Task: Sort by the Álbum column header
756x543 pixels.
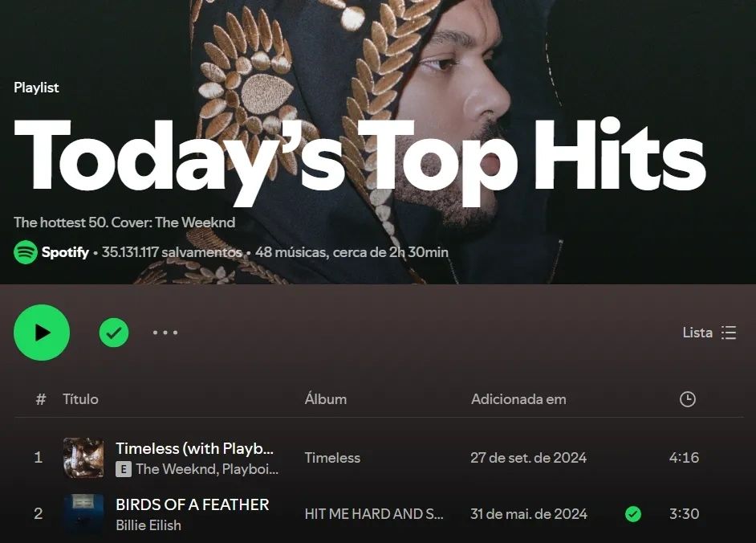Action: coord(326,399)
